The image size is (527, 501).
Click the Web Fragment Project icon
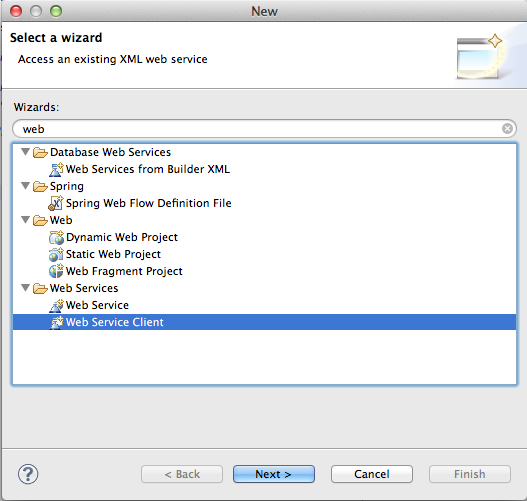pos(56,271)
